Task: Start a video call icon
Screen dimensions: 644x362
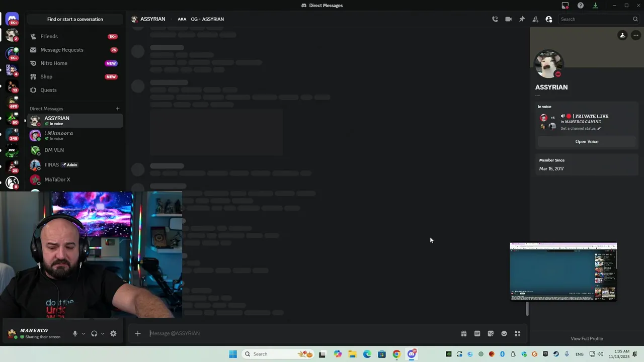Action: click(x=509, y=19)
